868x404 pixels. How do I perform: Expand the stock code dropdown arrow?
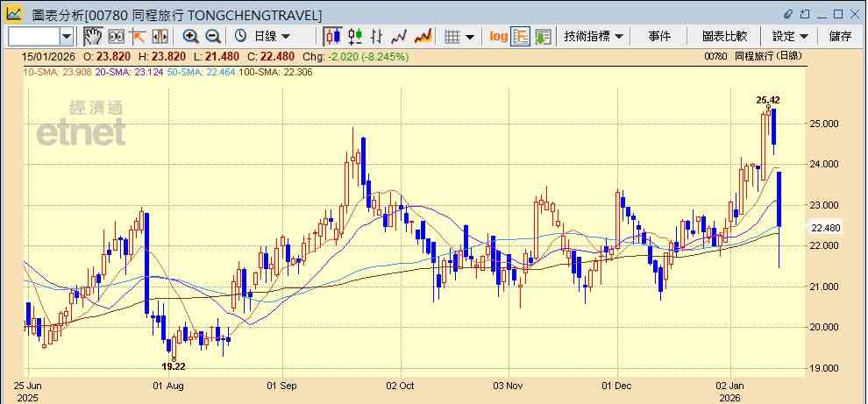(67, 37)
